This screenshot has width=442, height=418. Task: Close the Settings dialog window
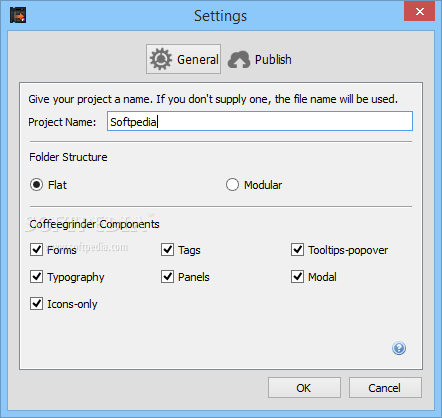click(419, 11)
